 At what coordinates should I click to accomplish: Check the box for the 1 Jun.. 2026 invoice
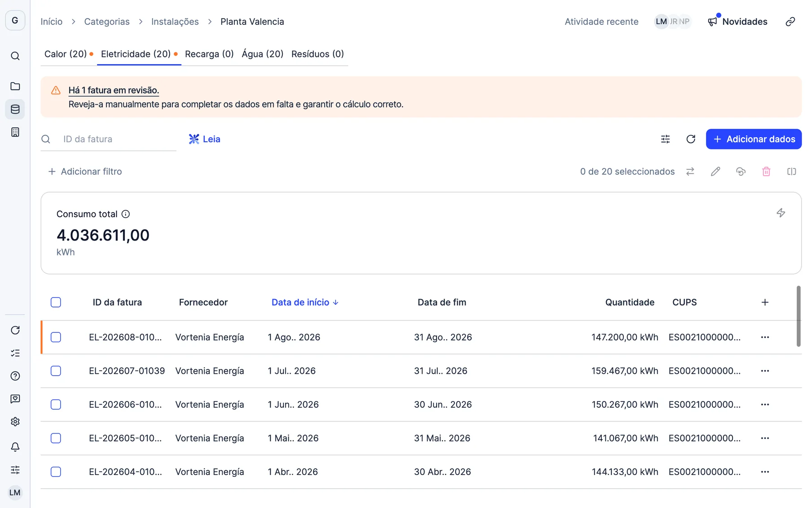coord(56,405)
